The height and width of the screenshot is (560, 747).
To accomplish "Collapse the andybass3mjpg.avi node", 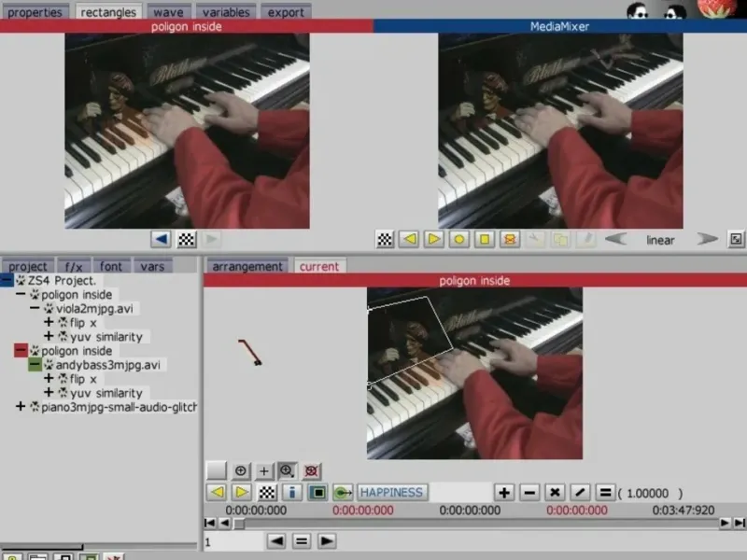I will pos(35,365).
